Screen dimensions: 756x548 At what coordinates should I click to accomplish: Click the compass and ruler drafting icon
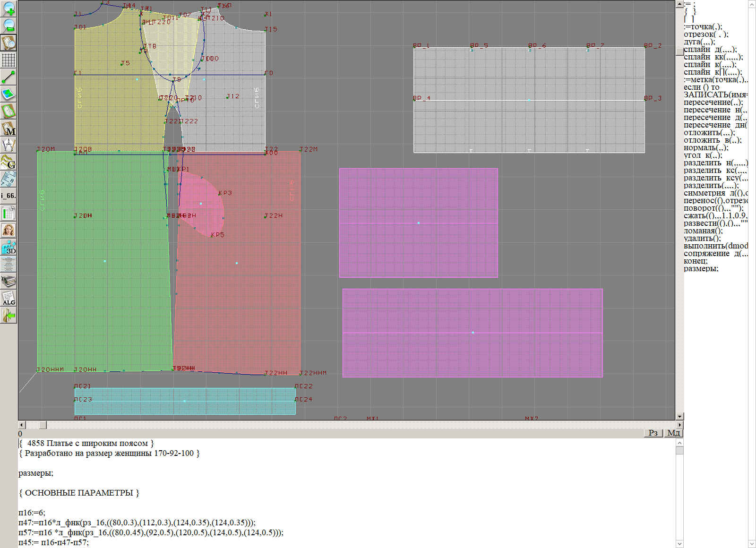tap(9, 145)
